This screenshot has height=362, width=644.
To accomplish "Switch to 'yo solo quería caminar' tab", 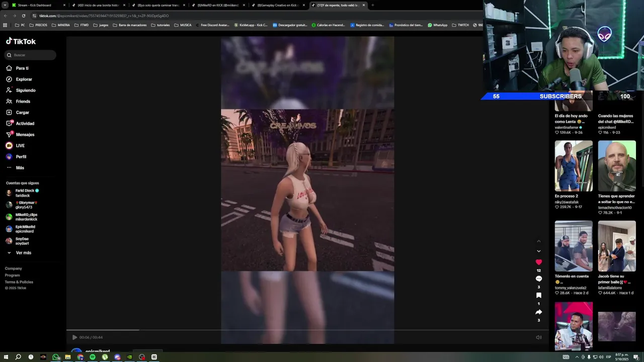I will pyautogui.click(x=157, y=5).
